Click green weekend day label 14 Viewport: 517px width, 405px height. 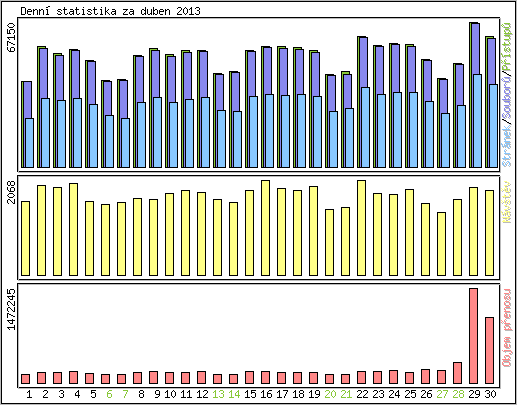tap(234, 394)
